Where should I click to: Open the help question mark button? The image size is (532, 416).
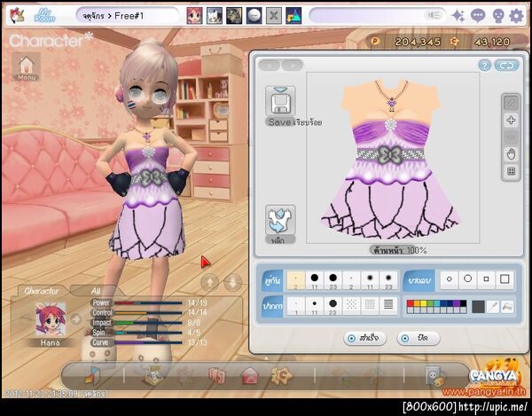pos(485,66)
